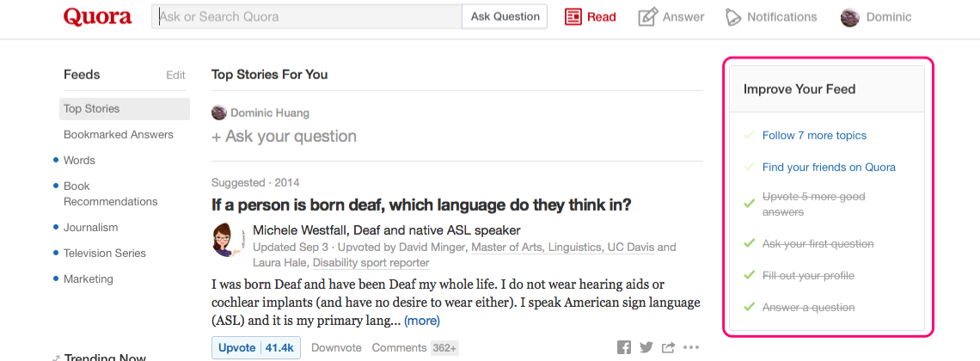Open the three-dot more options menu
Viewport: 980px width, 361px height.
tap(691, 348)
